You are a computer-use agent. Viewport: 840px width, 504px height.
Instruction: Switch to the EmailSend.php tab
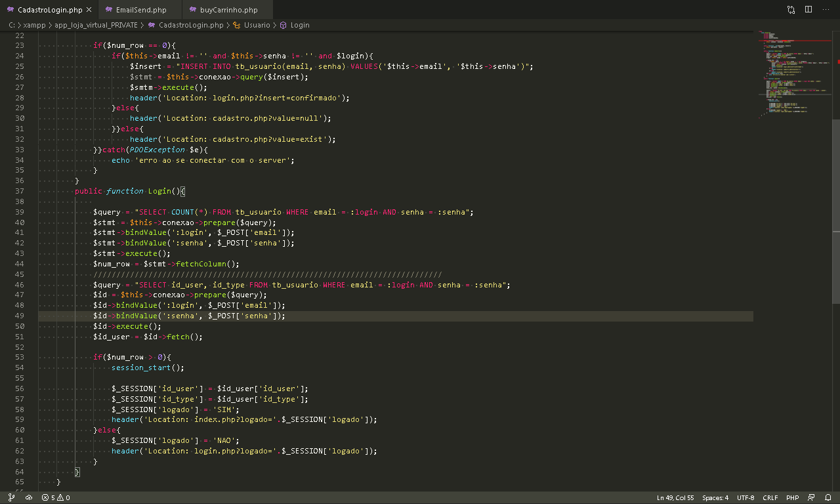[x=140, y=10]
